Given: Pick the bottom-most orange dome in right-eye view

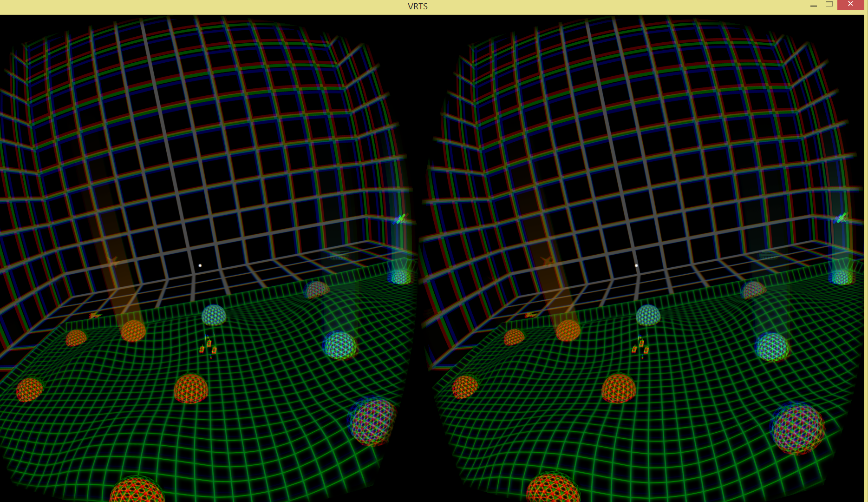Looking at the screenshot, I should pos(553,487).
